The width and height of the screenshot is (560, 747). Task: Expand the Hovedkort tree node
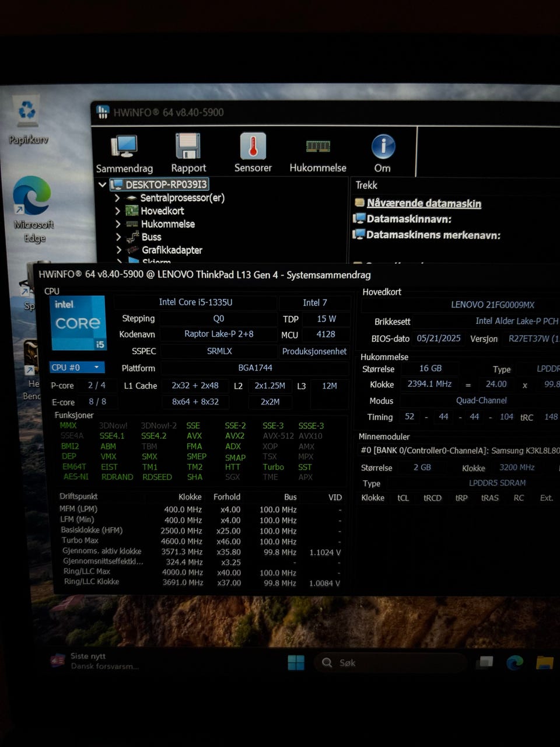click(x=117, y=211)
